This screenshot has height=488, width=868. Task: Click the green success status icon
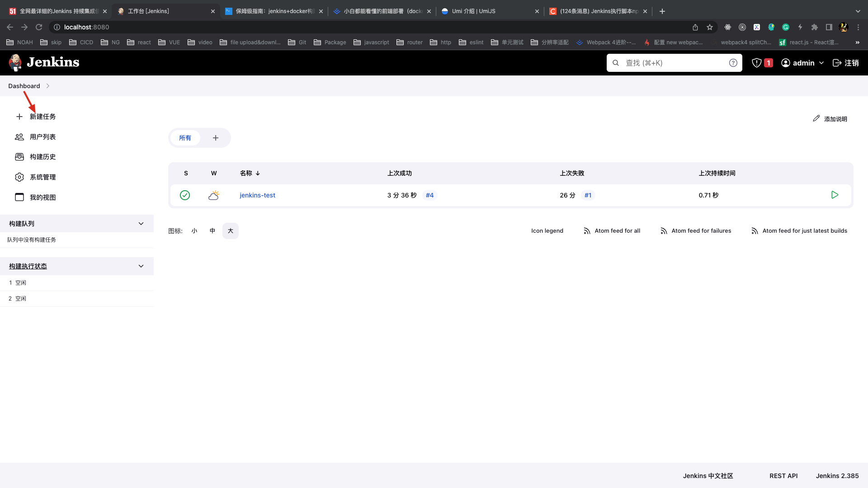tap(185, 195)
